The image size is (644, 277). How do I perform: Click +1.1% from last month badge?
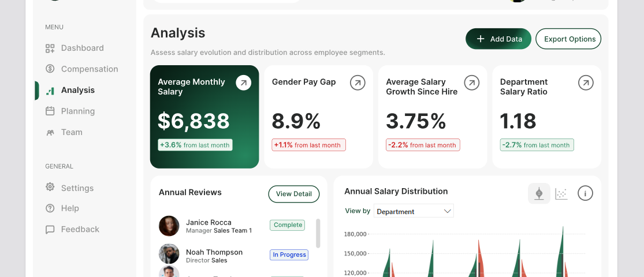[x=308, y=145]
